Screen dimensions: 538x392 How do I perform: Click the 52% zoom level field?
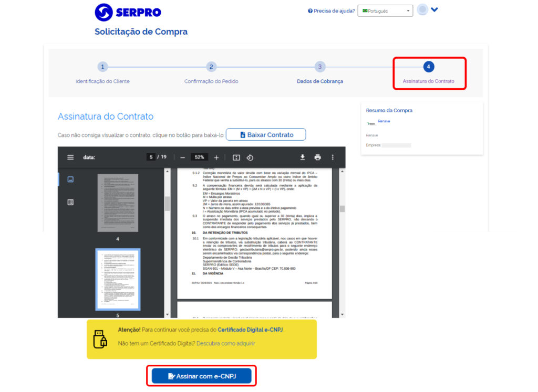(x=199, y=157)
